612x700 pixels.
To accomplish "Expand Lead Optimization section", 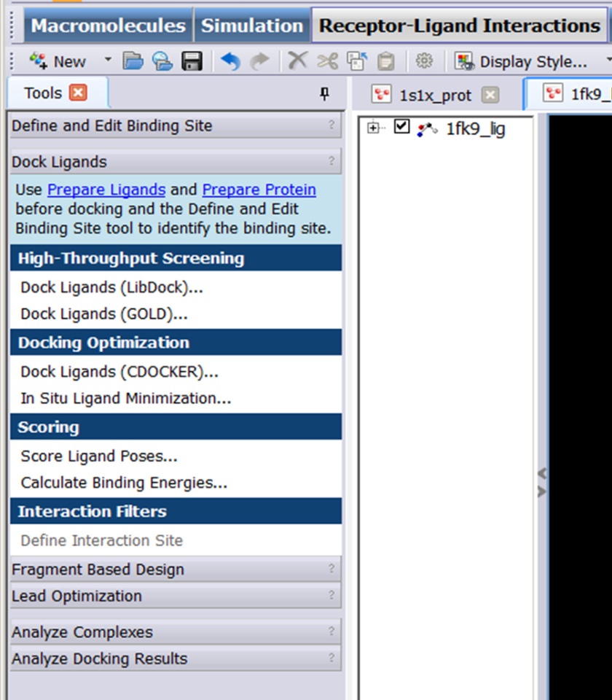I will [176, 596].
